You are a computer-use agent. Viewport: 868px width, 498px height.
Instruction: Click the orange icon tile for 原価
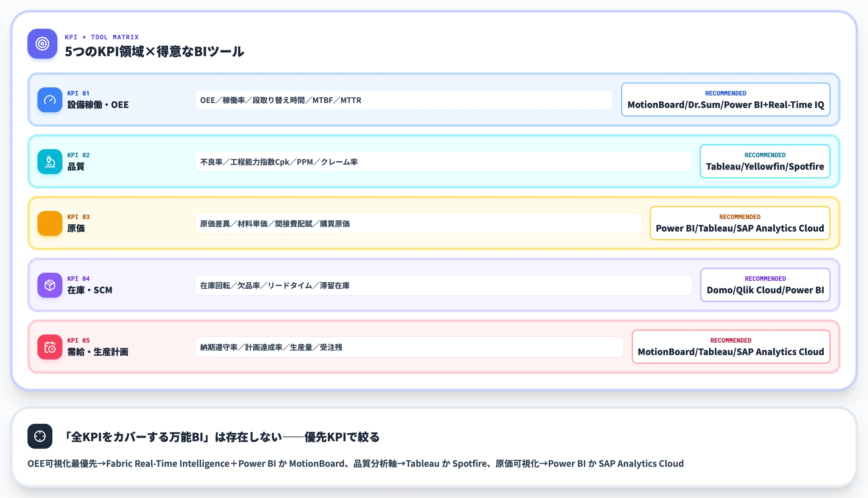point(50,223)
